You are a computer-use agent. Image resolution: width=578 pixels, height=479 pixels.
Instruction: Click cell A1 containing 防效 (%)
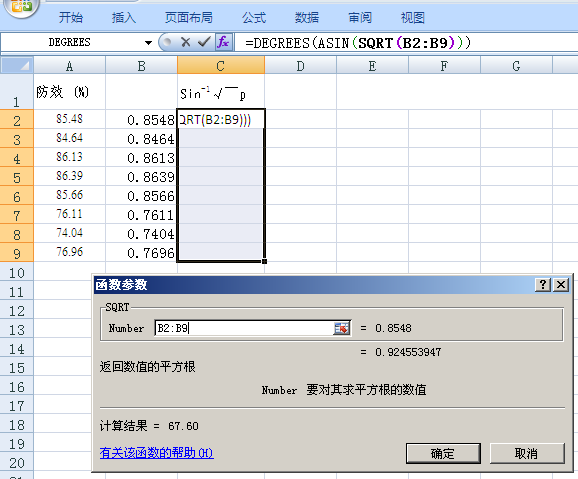click(69, 92)
